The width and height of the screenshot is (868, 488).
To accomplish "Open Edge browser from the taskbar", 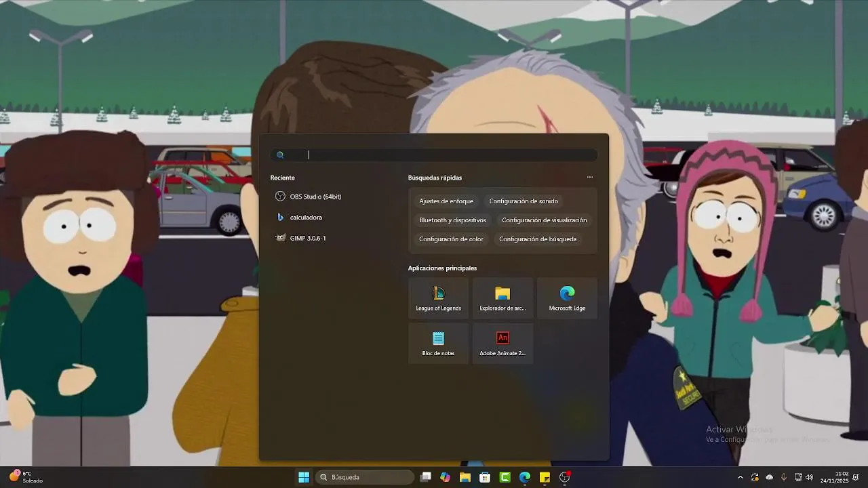I will click(x=525, y=477).
